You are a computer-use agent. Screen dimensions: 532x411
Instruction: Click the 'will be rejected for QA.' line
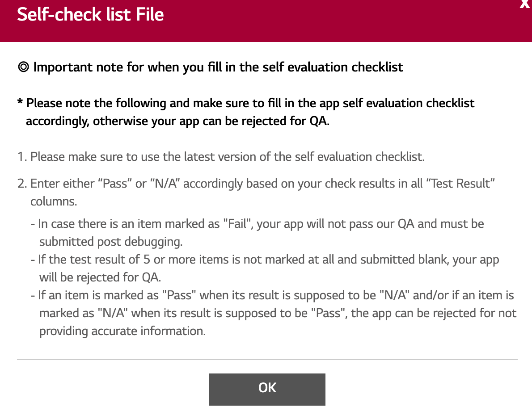tap(100, 277)
